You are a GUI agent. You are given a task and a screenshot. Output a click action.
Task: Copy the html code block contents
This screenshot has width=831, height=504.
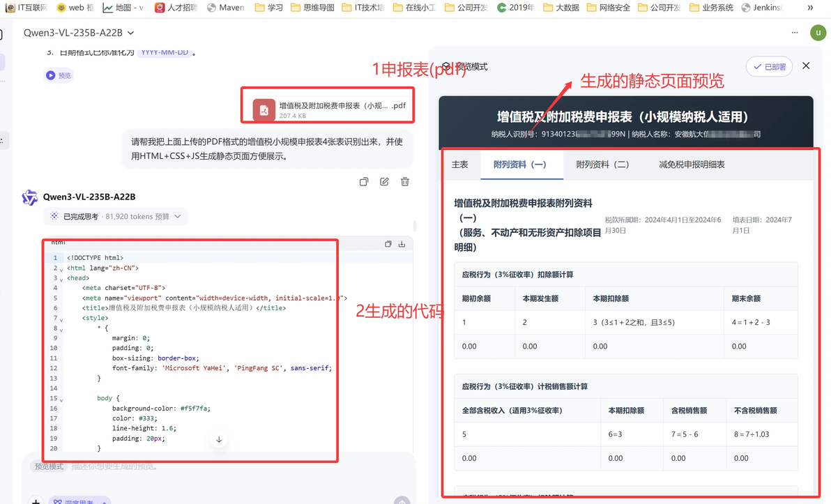[388, 244]
